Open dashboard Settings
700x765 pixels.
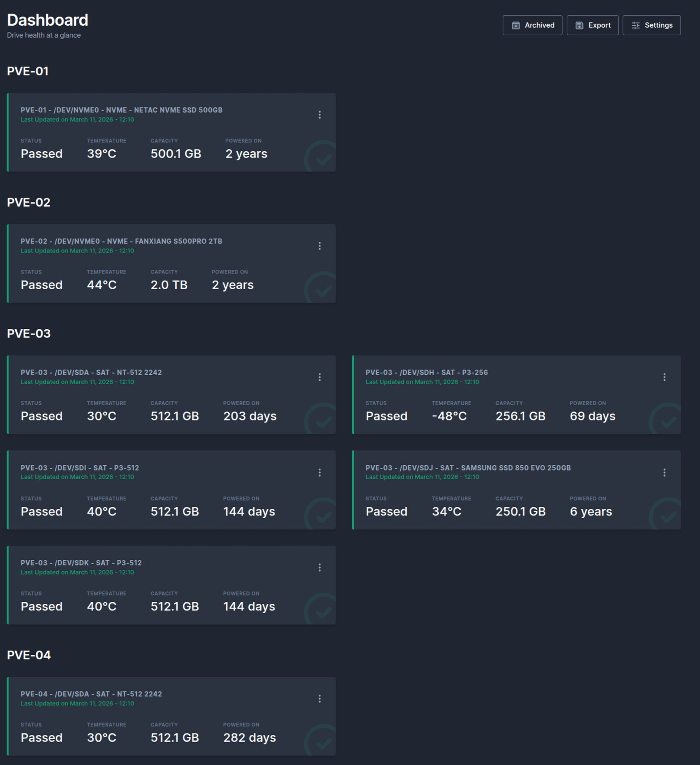tap(651, 25)
